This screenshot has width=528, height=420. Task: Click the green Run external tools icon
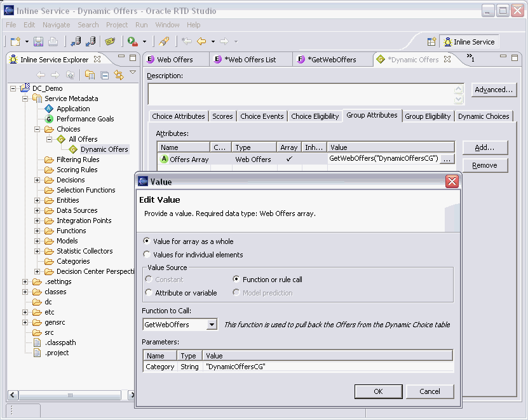click(133, 41)
